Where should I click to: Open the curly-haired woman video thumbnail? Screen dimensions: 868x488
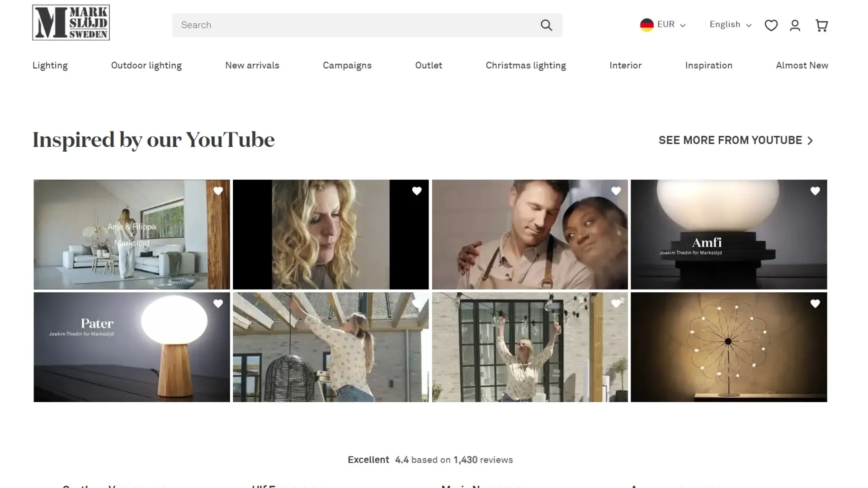pos(330,235)
